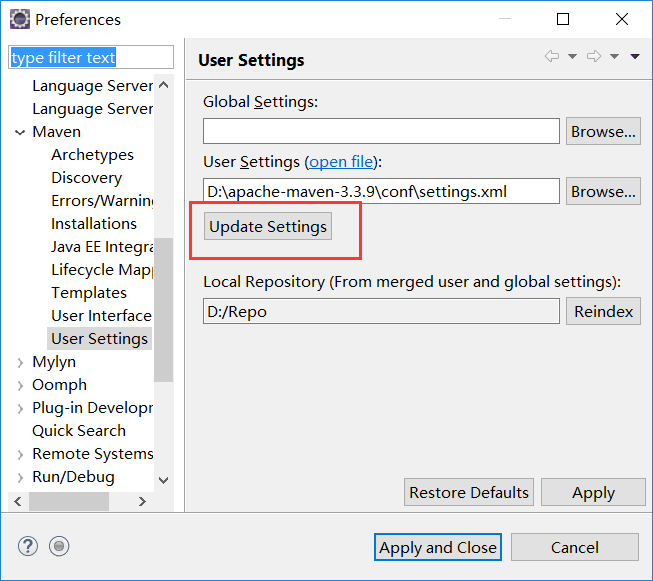Click the back navigation arrow icon
The width and height of the screenshot is (653, 581).
pos(551,57)
